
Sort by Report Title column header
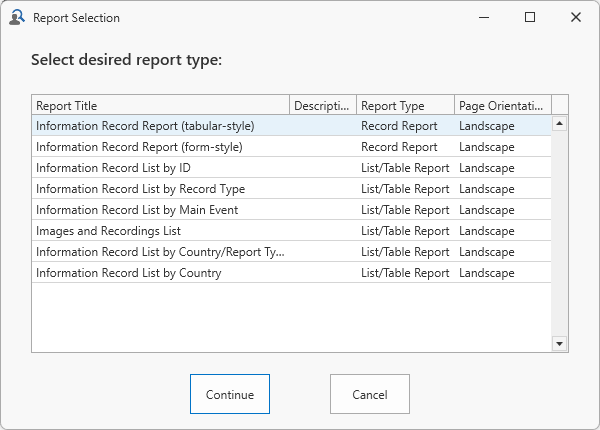point(160,105)
